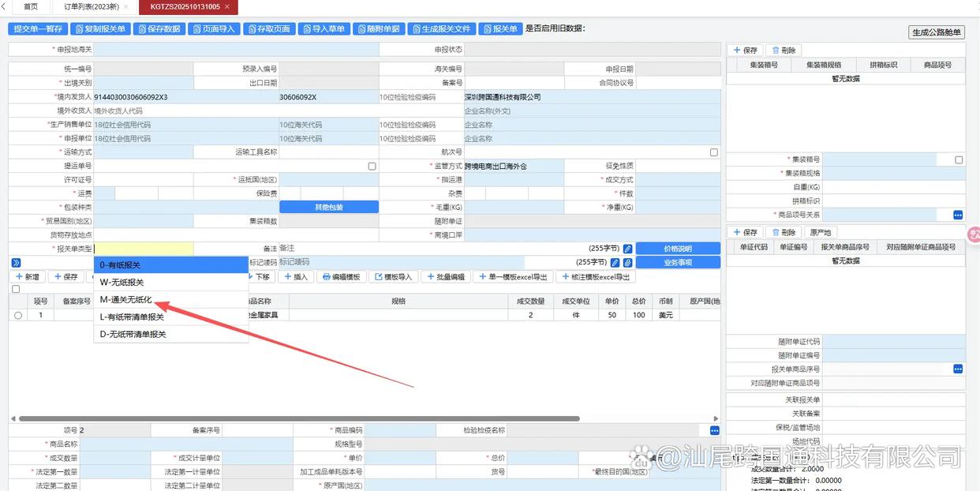Click the paperclip icon in the 标记唛码 row
The width and height of the screenshot is (980, 491).
click(x=627, y=262)
